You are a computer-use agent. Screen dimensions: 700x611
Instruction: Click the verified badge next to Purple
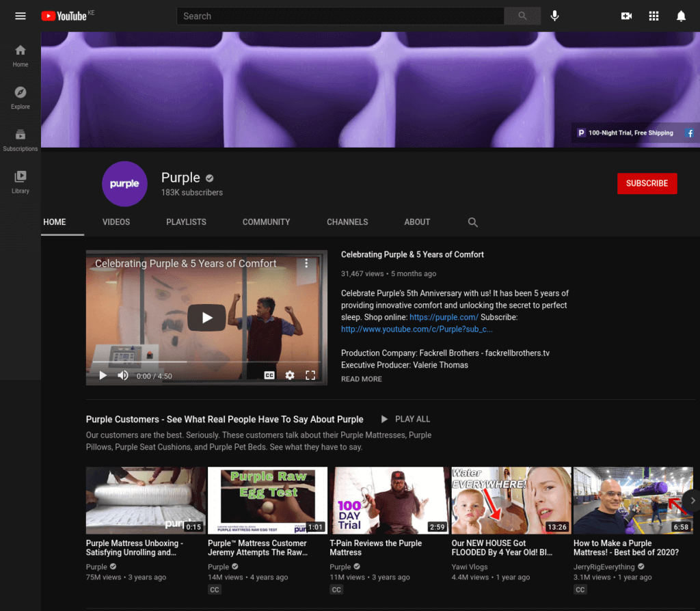point(209,178)
